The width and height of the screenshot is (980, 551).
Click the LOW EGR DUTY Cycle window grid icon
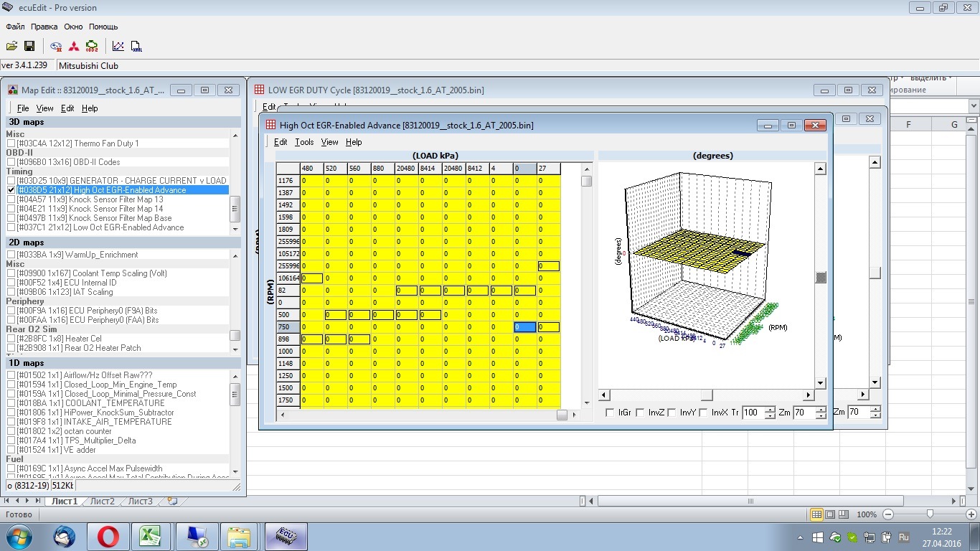[x=259, y=90]
